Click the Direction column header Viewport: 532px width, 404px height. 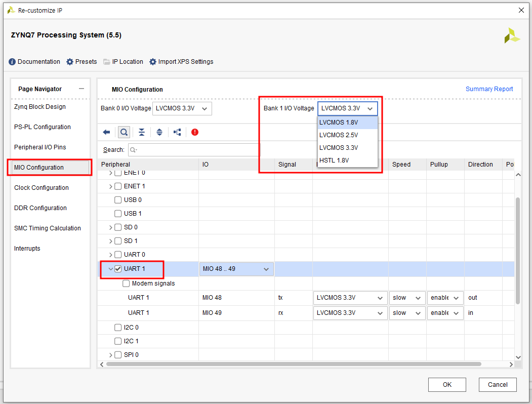[483, 165]
